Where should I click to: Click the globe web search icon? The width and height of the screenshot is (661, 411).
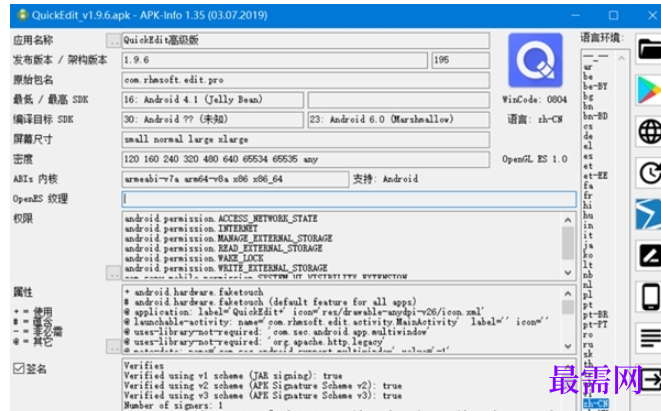(x=649, y=132)
